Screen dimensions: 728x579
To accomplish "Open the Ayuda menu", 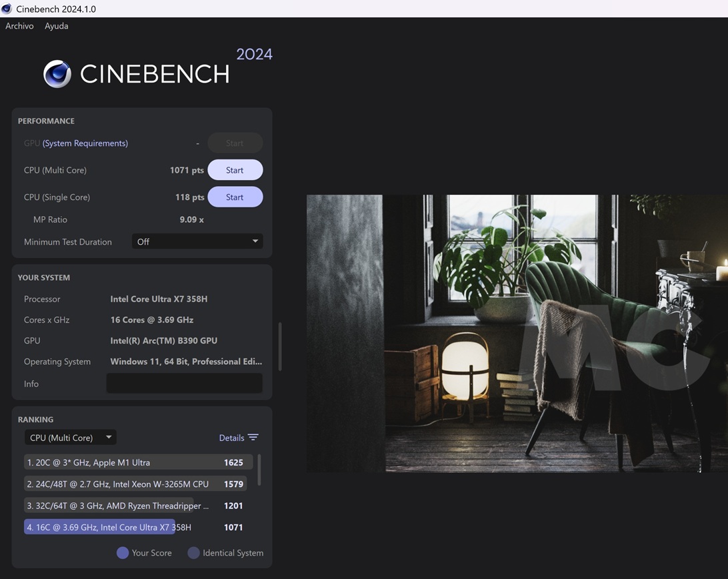I will 56,26.
